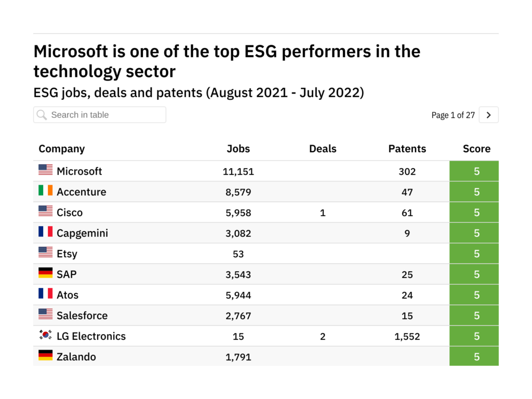This screenshot has height=399, width=532.
Task: Click Microsoft's green score cell
Action: pos(474,171)
